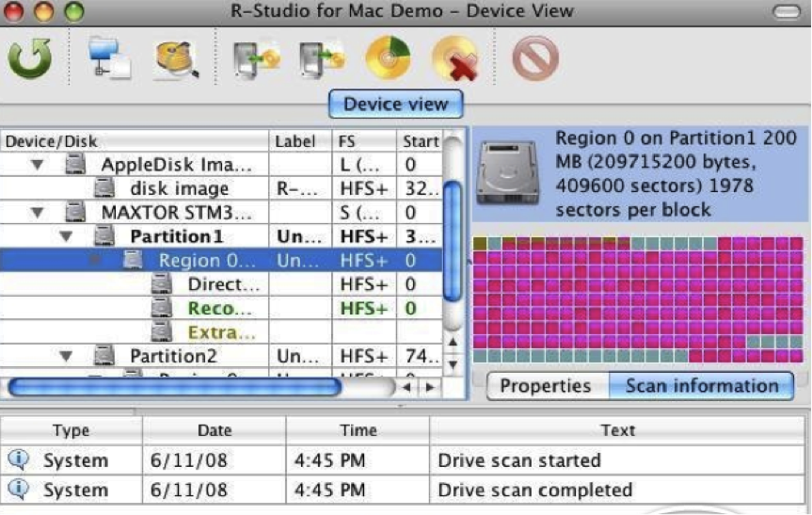The width and height of the screenshot is (812, 515).
Task: Click the disc with red X icon
Action: (454, 59)
